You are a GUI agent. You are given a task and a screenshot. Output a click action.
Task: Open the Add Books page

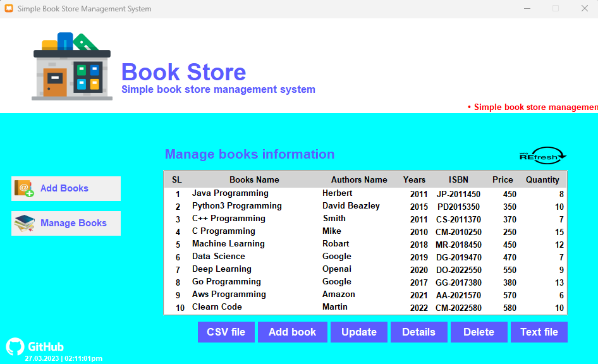[66, 188]
